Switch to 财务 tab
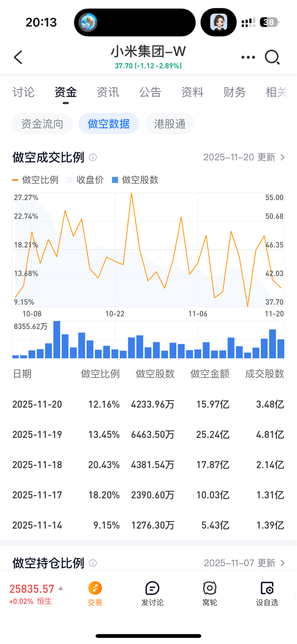Viewport: 297px width, 644px height. [234, 92]
